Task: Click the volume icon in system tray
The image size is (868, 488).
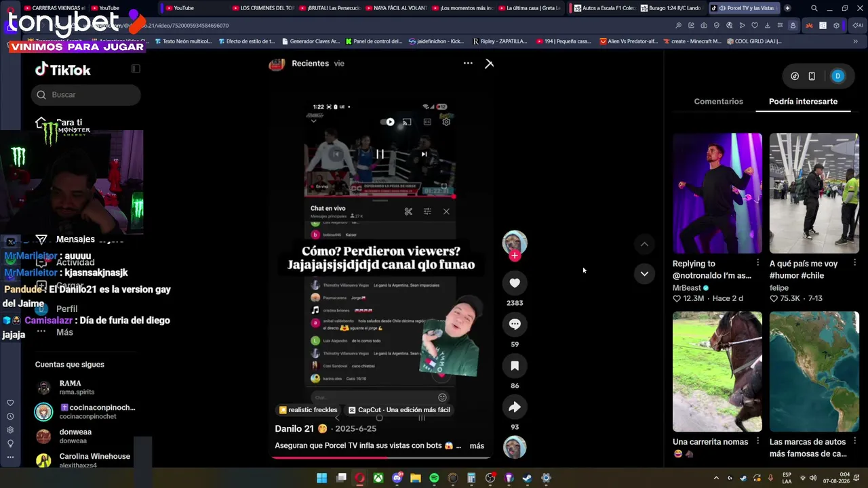Action: (813, 478)
